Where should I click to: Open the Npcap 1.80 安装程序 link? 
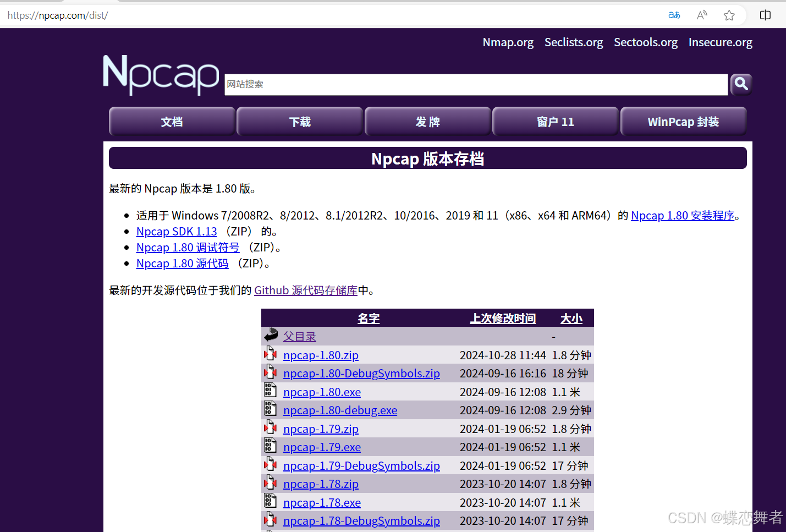point(683,216)
